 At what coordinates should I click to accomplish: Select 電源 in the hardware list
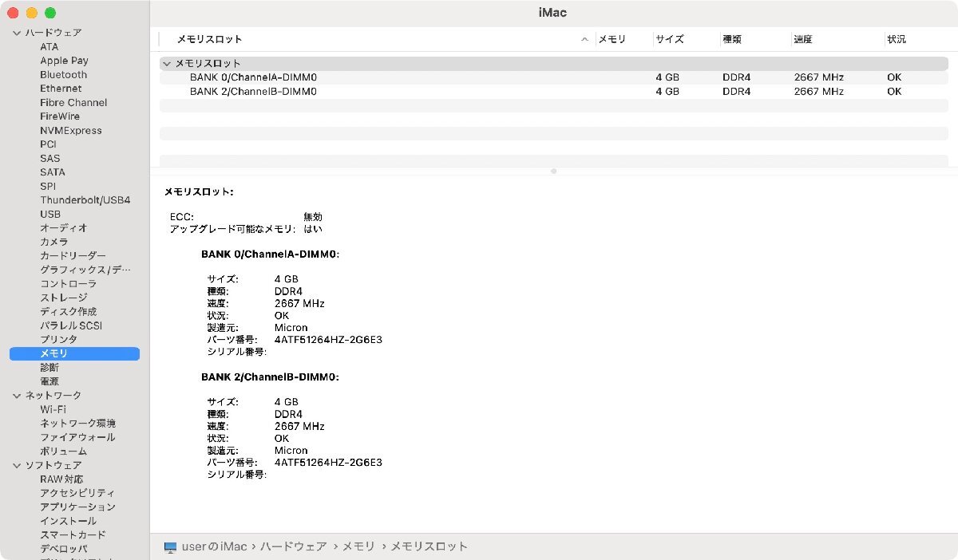click(x=49, y=381)
